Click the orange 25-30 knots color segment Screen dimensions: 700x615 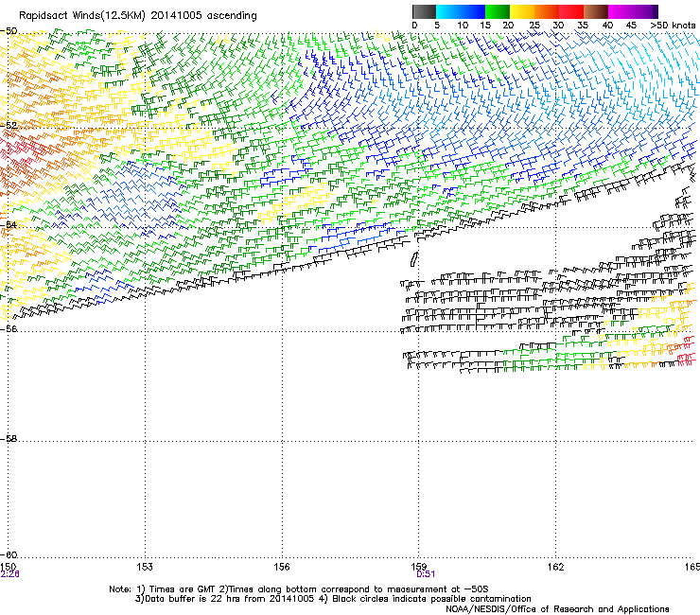coord(547,11)
